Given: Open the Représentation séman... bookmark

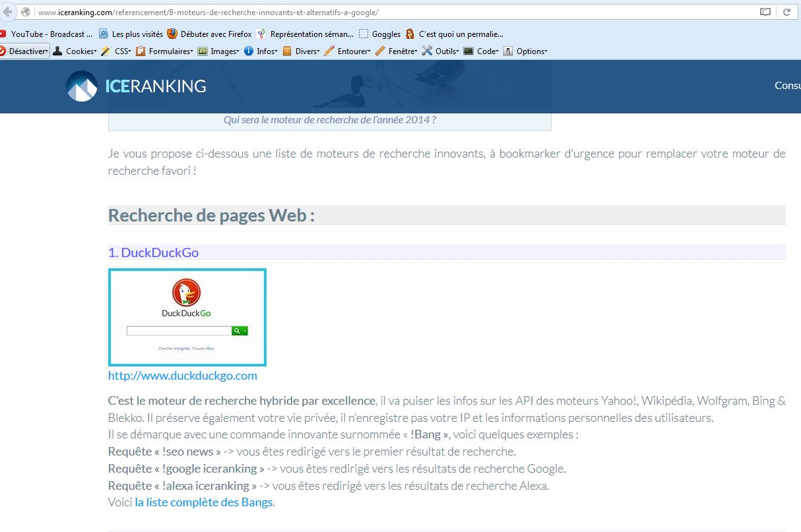Looking at the screenshot, I should 305,34.
